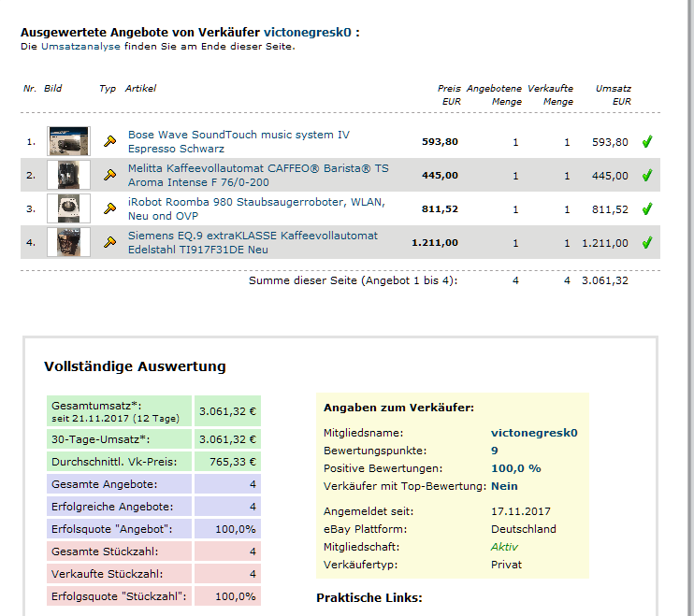Click Gesamte Angebote label
Screen dimensions: 694x616
point(105,484)
